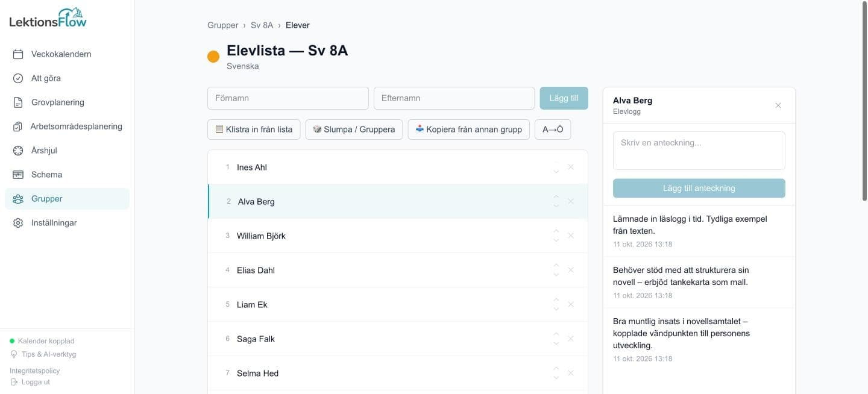This screenshot has height=394, width=868.
Task: Open Veckokalendern via its calendar icon
Action: coord(18,54)
